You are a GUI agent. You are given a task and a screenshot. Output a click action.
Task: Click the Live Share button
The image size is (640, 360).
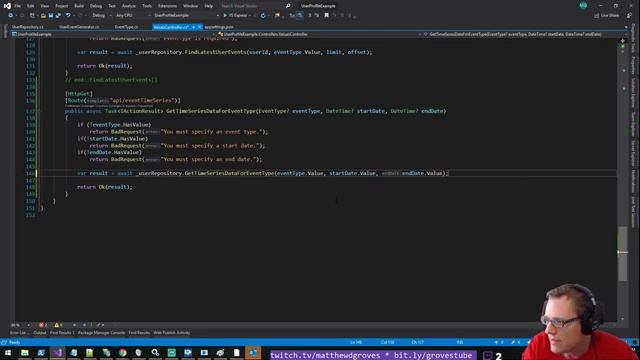tap(607, 16)
